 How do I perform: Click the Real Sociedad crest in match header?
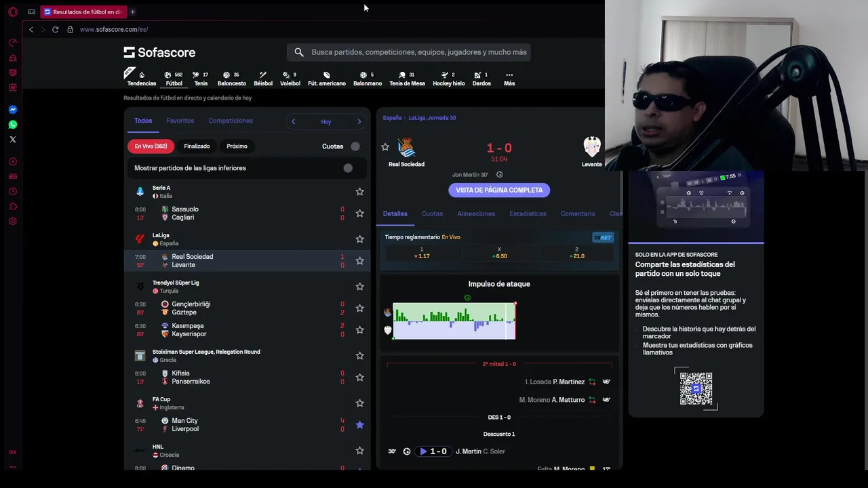[x=406, y=147]
